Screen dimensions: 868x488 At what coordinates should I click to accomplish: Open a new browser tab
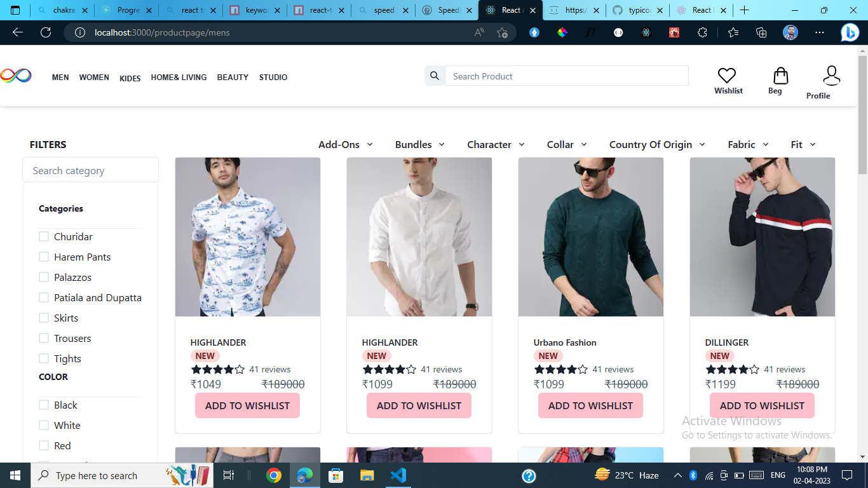pos(744,10)
